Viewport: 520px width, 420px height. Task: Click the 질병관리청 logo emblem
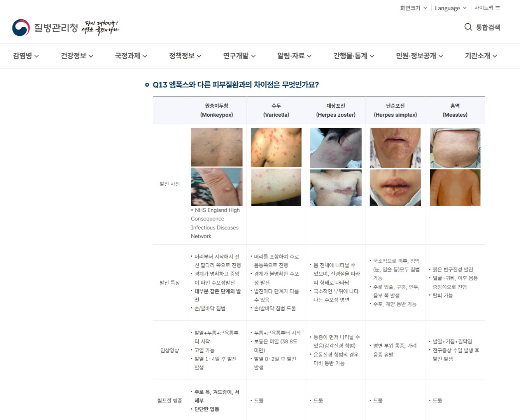pyautogui.click(x=21, y=28)
